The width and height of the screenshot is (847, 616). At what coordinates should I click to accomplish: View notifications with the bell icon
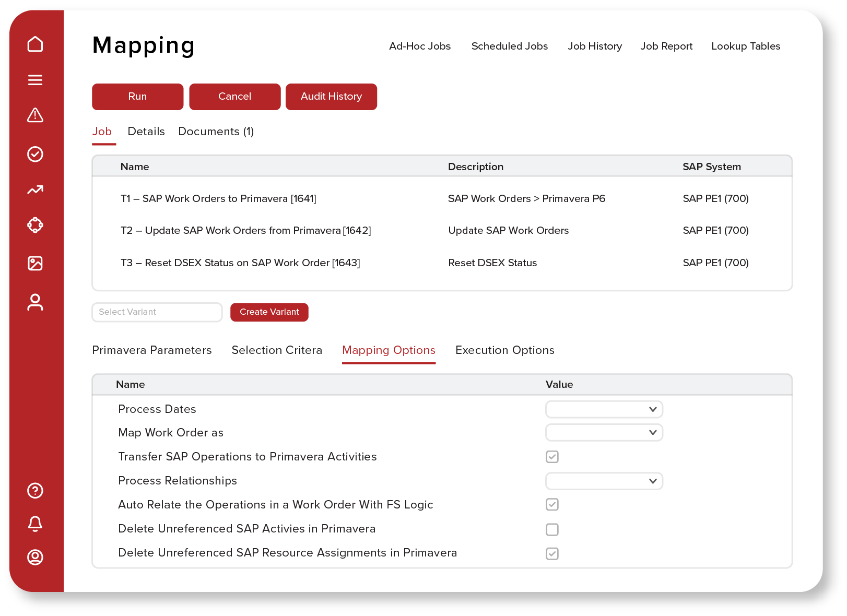(35, 524)
